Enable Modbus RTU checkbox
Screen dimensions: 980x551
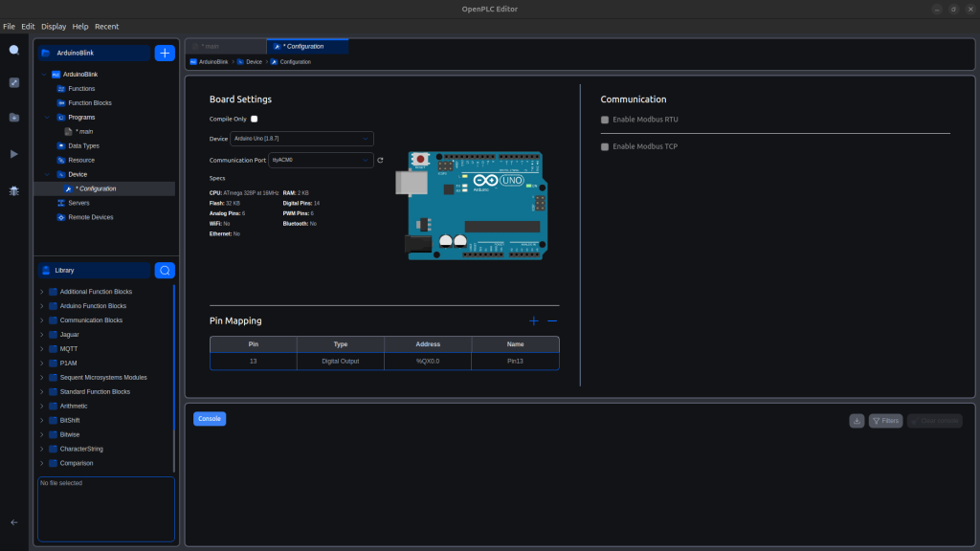pyautogui.click(x=605, y=120)
